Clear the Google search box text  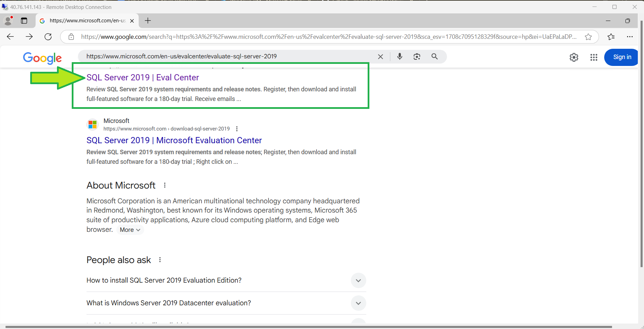380,57
